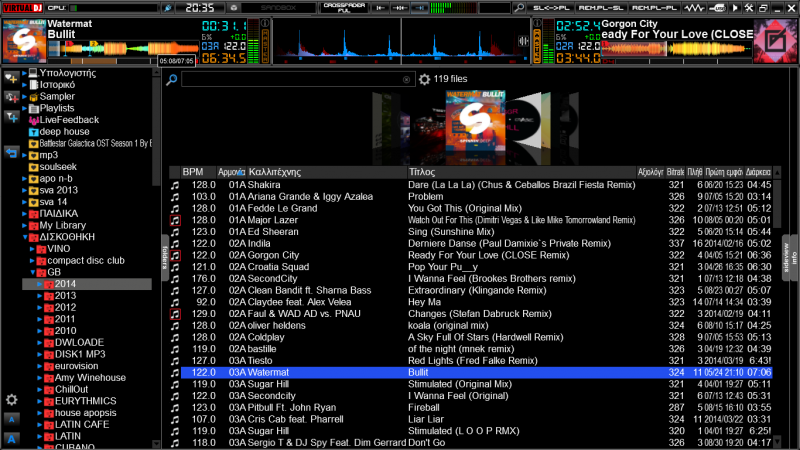Screen dimensions: 800x450
Task: Click the search magnifier icon
Action: click(173, 79)
